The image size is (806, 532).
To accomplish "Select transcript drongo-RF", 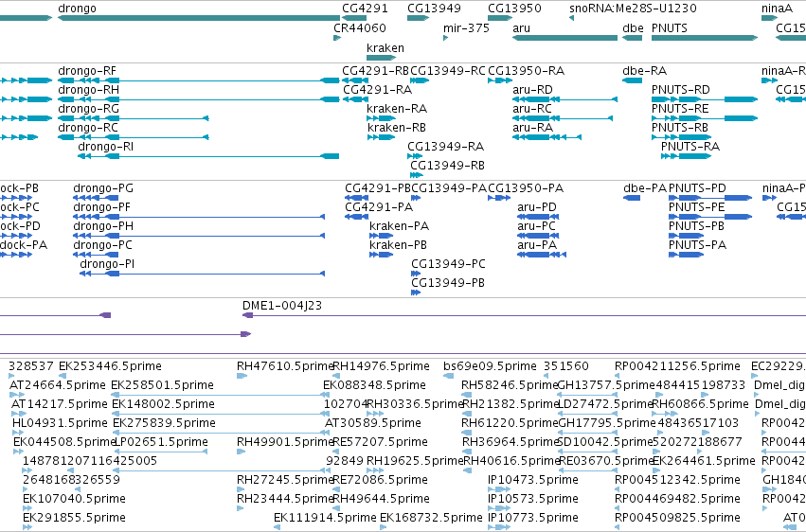I will pyautogui.click(x=87, y=71).
